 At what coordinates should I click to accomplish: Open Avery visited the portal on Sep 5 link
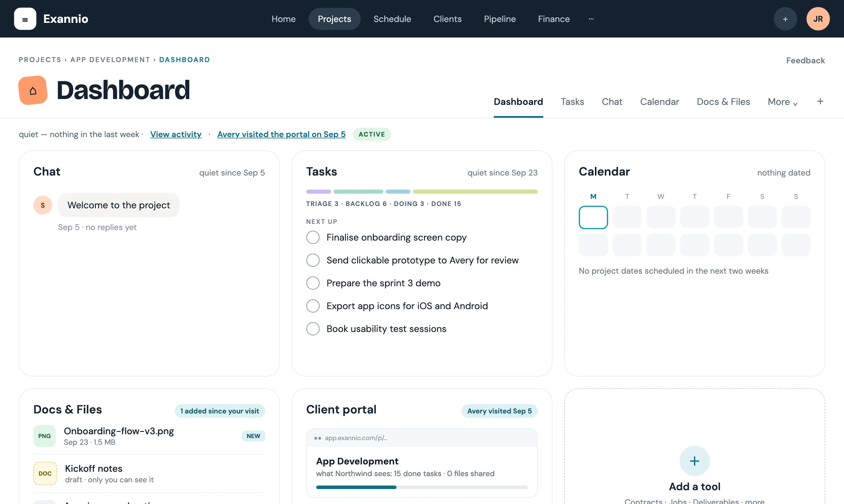(x=281, y=134)
